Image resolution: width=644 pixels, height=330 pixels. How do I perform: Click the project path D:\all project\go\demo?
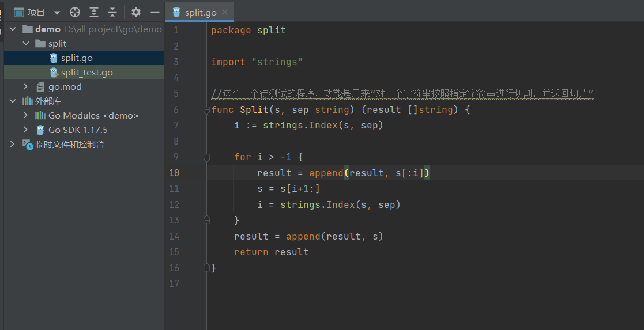click(114, 29)
